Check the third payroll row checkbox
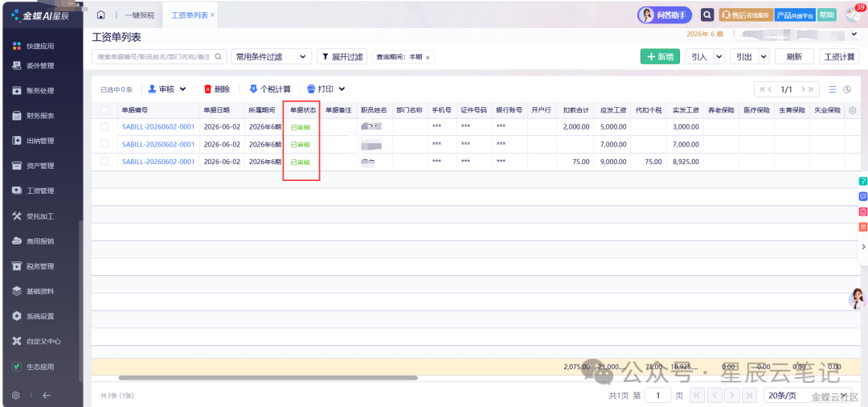The height and width of the screenshot is (407, 868). tap(104, 161)
